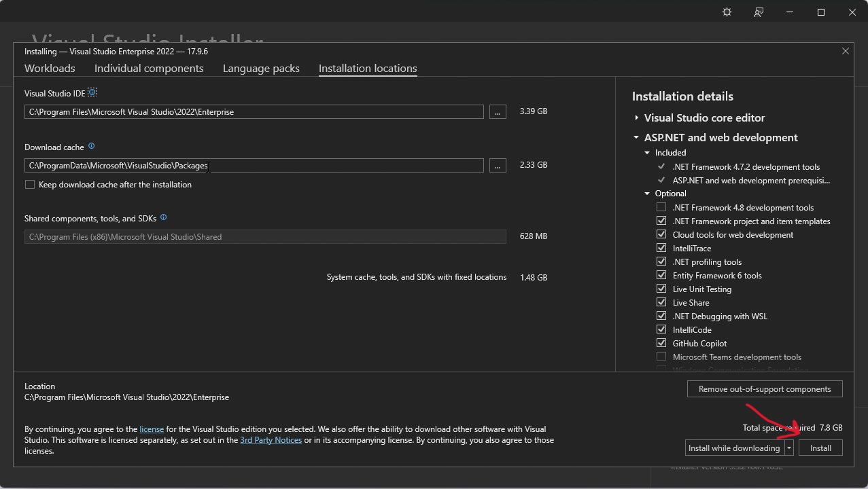868x489 pixels.
Task: Click the Location path text at bottom
Action: click(x=126, y=397)
